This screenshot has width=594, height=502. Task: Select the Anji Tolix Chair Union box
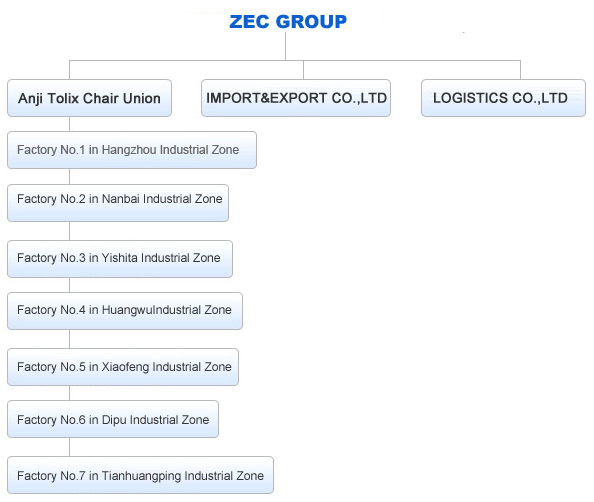click(89, 98)
